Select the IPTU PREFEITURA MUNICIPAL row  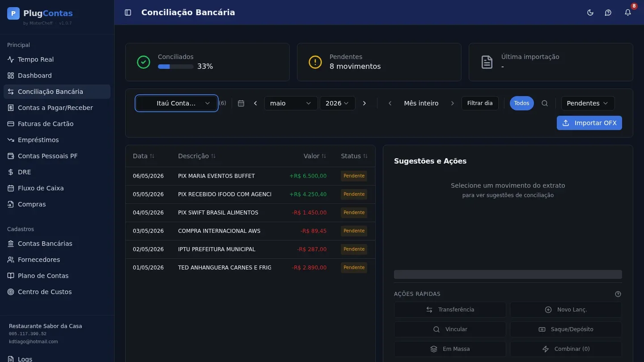click(x=250, y=249)
